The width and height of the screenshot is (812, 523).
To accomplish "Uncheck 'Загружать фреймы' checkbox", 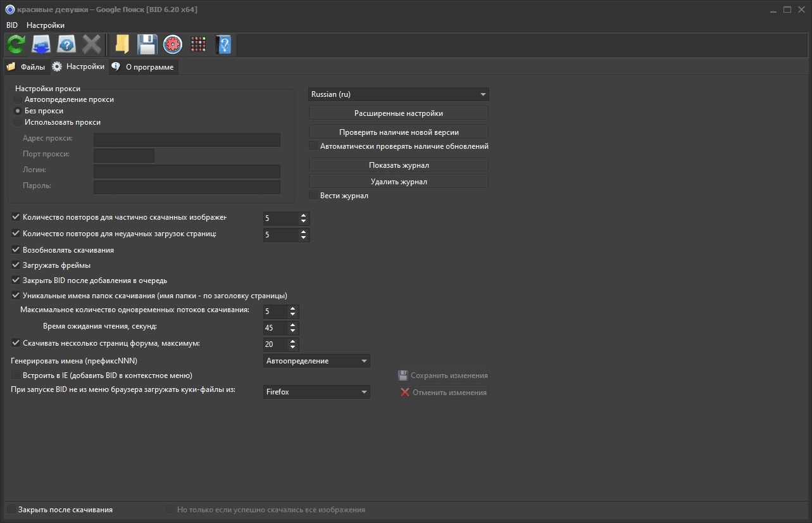I will click(16, 265).
